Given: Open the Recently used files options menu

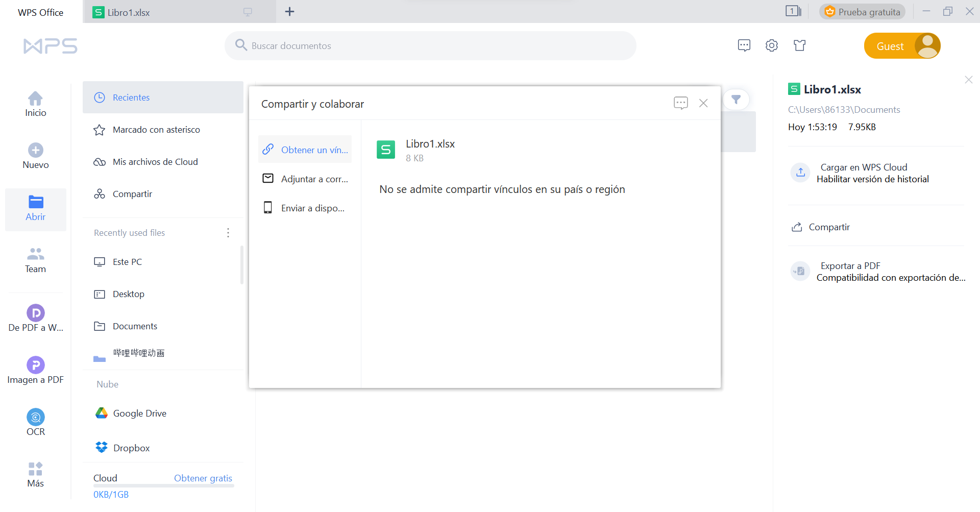Looking at the screenshot, I should [228, 233].
